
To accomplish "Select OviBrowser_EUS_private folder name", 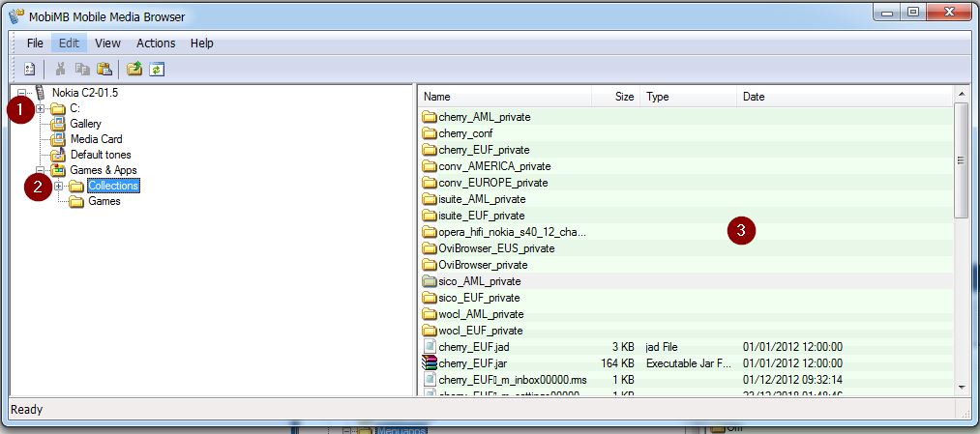I will [496, 247].
